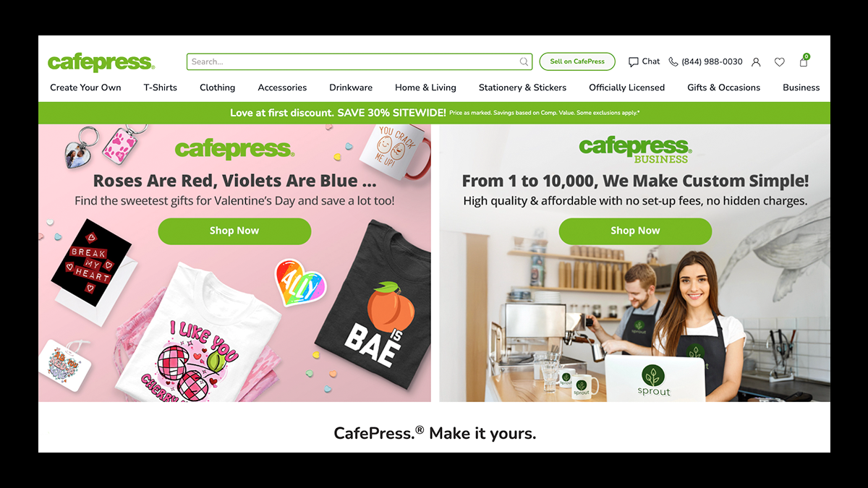Click the Sell on CafePress button
Screen dimensions: 868x488
click(577, 62)
